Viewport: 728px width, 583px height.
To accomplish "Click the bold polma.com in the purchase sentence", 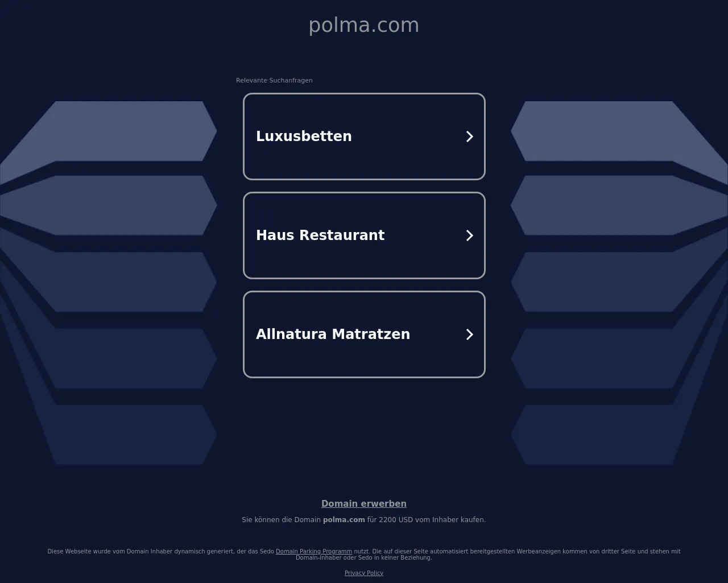I will (x=344, y=520).
